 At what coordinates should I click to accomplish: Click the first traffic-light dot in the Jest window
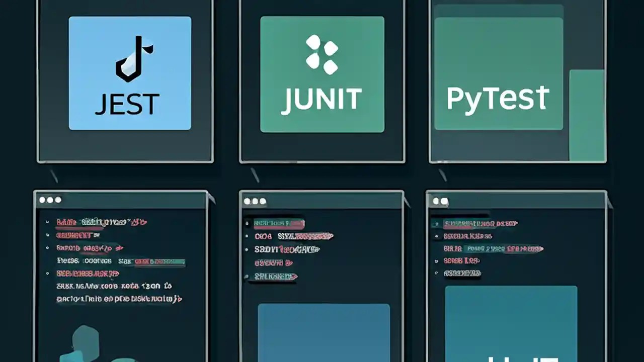[x=41, y=199]
